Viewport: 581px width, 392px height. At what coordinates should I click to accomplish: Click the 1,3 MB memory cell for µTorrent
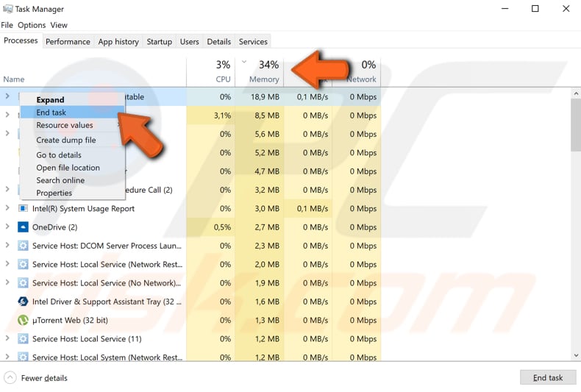pyautogui.click(x=260, y=320)
